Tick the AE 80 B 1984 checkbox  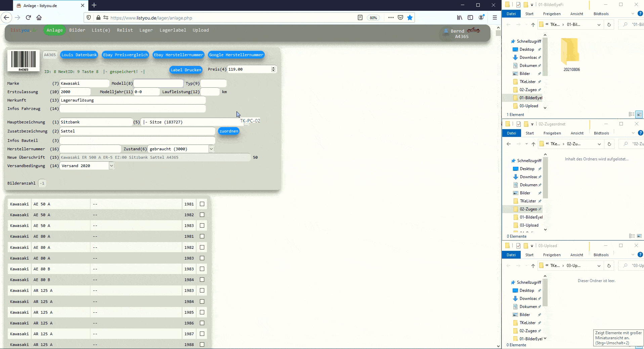coord(202,280)
